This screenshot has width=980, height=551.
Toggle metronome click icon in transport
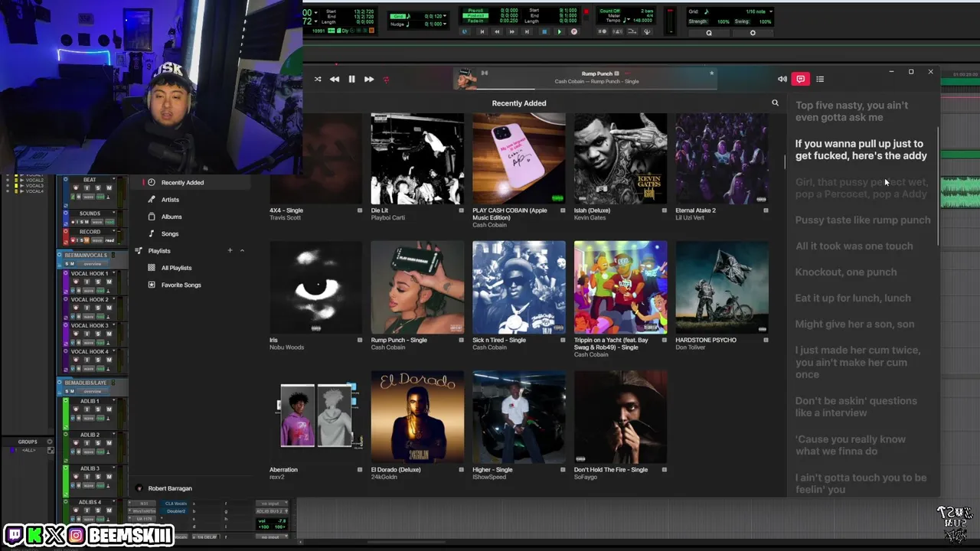coord(617,31)
